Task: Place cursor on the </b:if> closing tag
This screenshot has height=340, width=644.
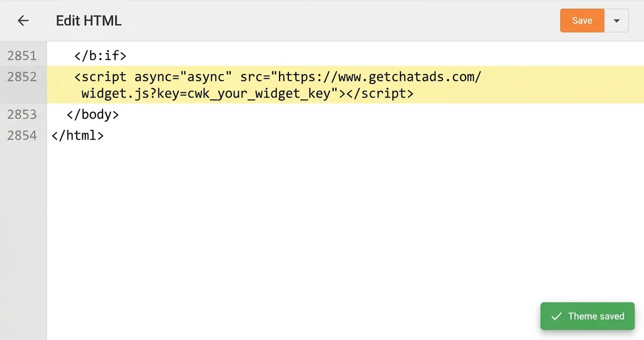Action: 100,55
